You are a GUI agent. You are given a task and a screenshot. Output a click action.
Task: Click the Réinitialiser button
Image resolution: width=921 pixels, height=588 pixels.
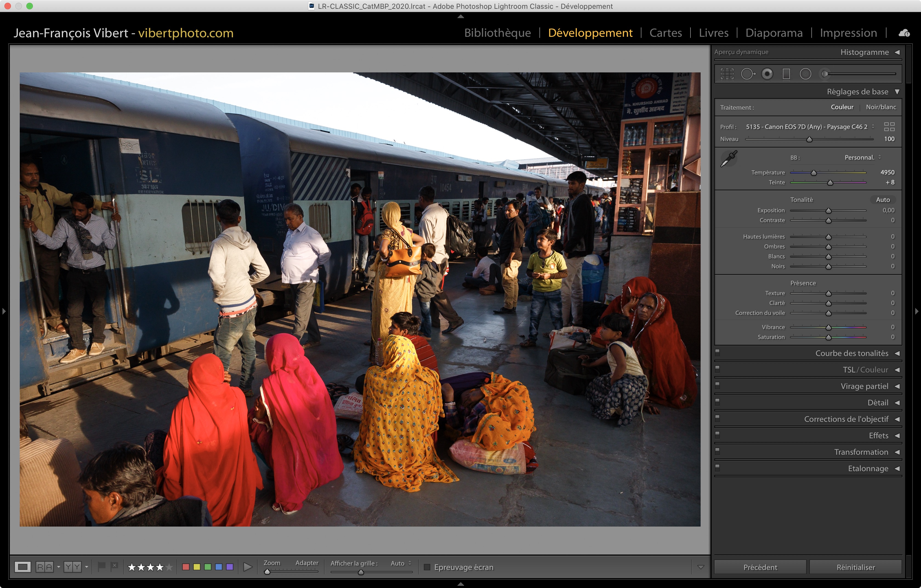[x=855, y=567]
